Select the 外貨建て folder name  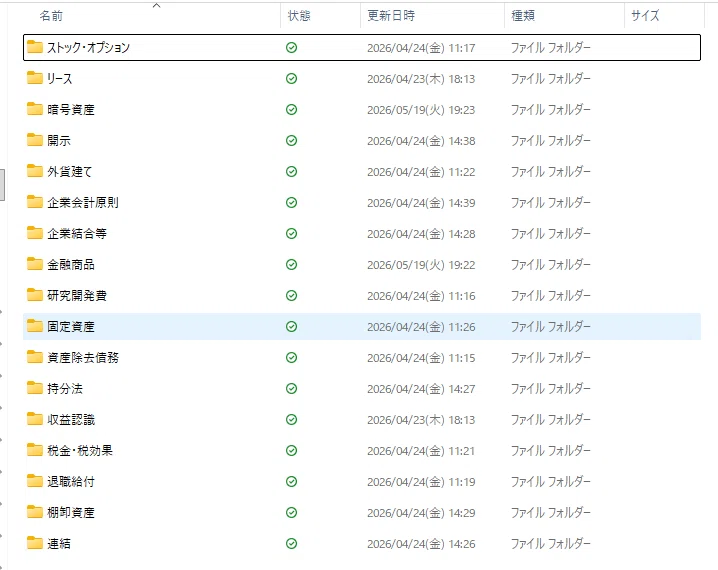pos(70,172)
